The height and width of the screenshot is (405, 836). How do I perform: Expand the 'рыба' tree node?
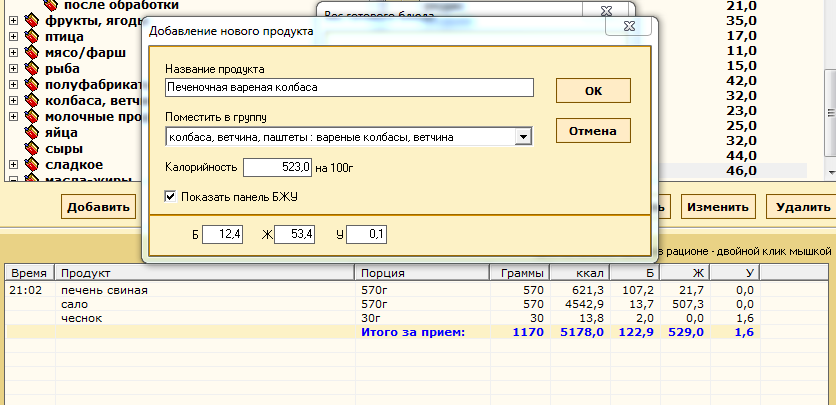pos(13,69)
